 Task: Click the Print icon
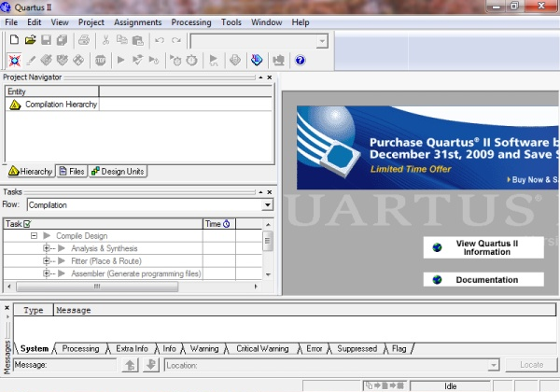[84, 40]
